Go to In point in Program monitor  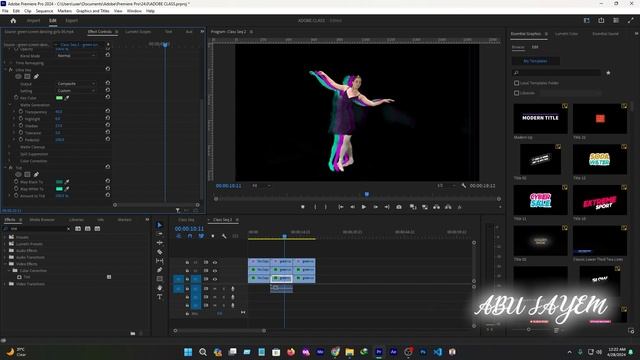pyautogui.click(x=341, y=207)
